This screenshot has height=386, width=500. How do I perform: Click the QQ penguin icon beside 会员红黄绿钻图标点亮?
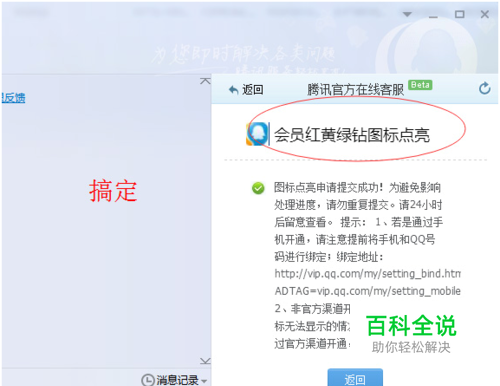coord(258,134)
